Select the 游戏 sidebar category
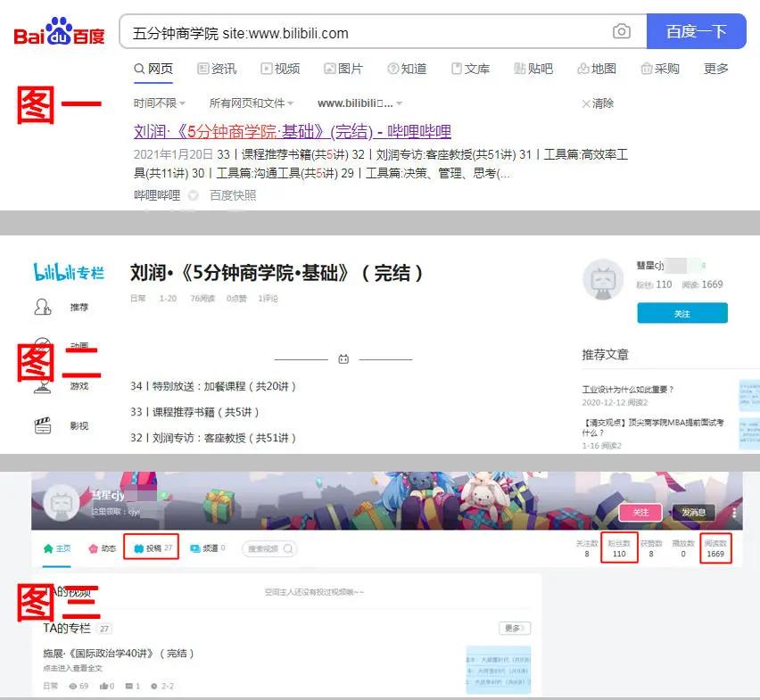Image resolution: width=760 pixels, height=700 pixels. pos(79,386)
